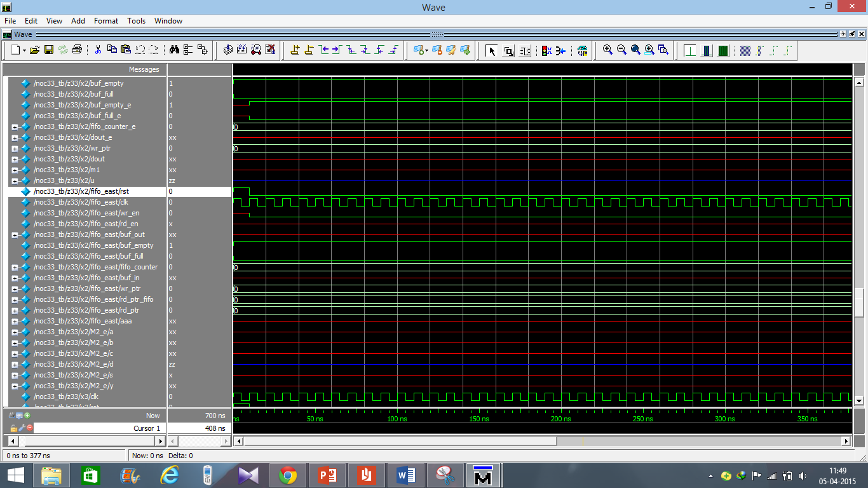Select the /noc33_tb/z33/x2/fifo_east/clk signal
868x488 pixels.
click(81, 202)
